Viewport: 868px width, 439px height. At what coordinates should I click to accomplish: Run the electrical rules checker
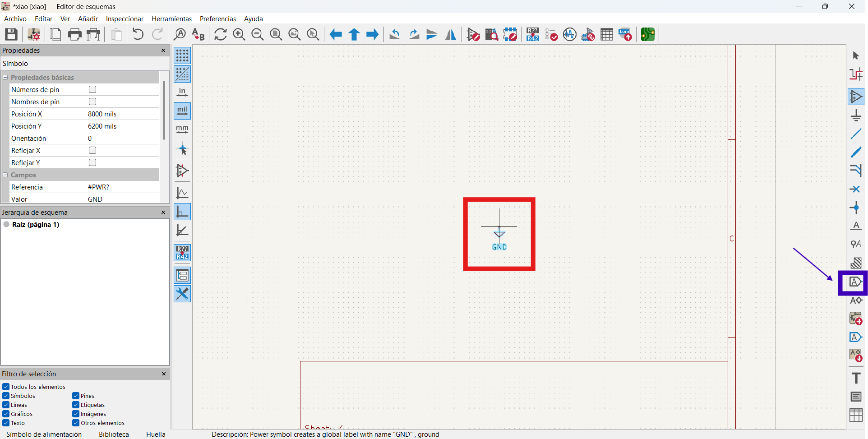[x=551, y=34]
